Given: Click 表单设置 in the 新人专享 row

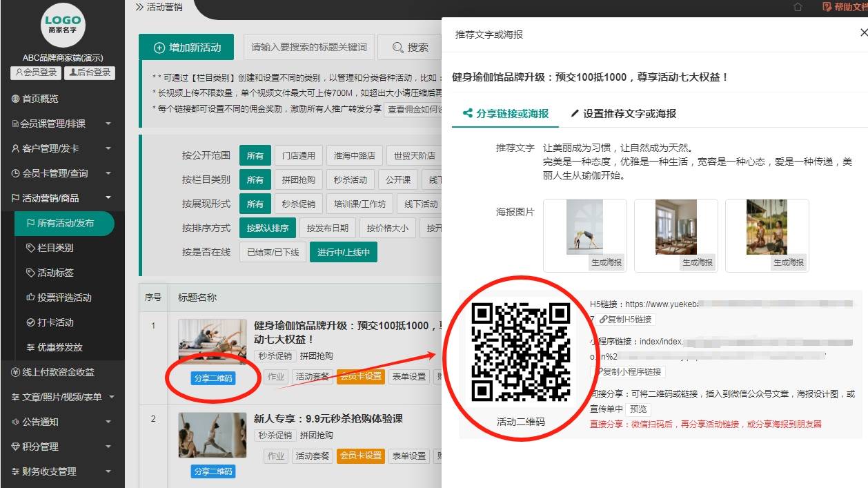Looking at the screenshot, I should point(409,456).
